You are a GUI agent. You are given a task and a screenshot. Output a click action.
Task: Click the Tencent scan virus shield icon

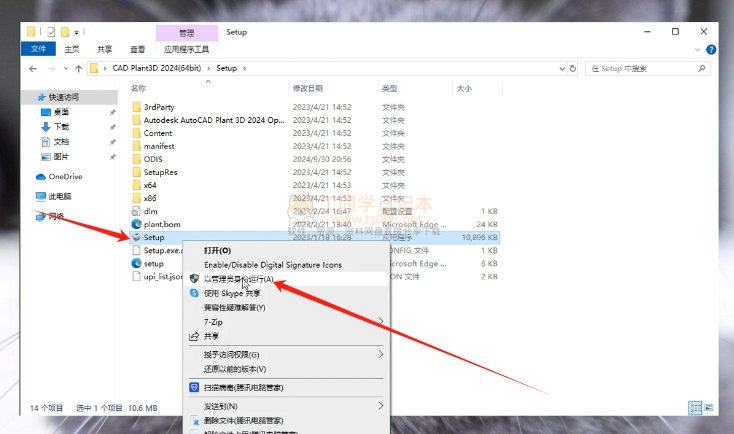[x=194, y=387]
